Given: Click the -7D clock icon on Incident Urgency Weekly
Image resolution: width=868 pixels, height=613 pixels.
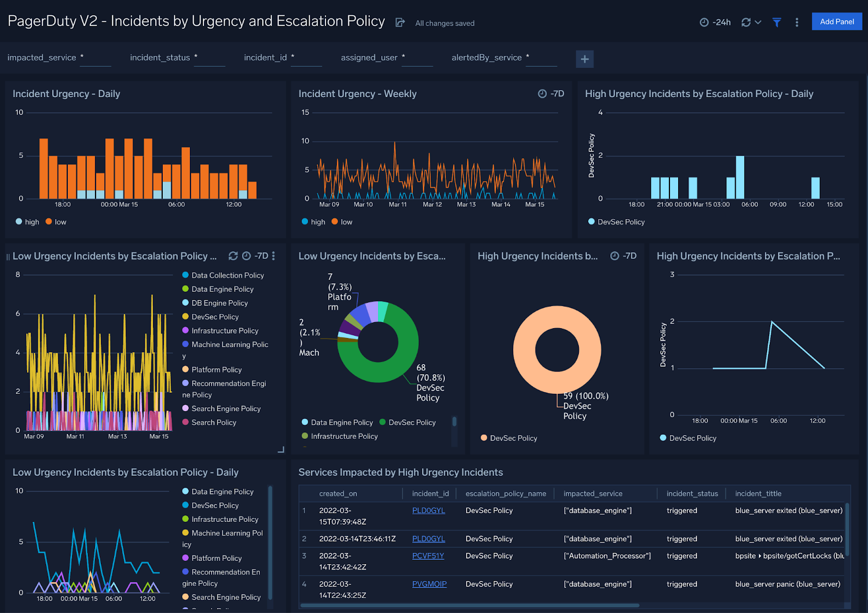Looking at the screenshot, I should click(x=541, y=93).
